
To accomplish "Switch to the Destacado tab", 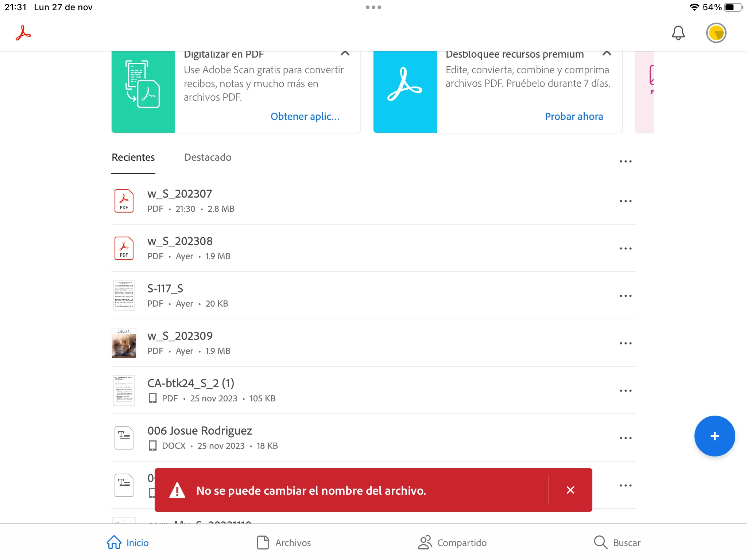I will coord(208,157).
